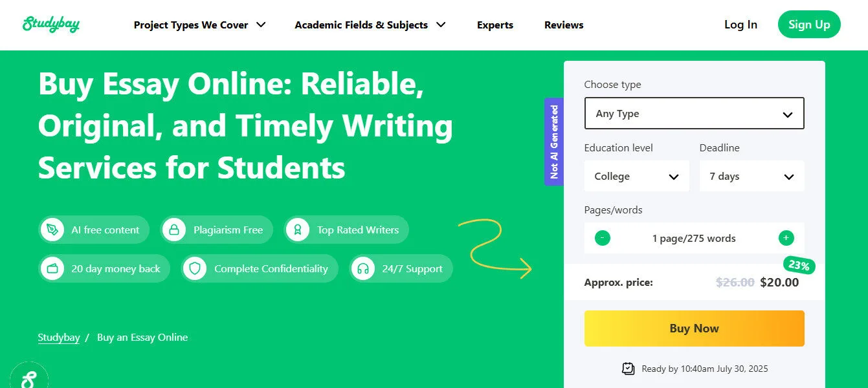Click the Buy Essay Online headline
The height and width of the screenshot is (388, 868).
click(x=245, y=126)
